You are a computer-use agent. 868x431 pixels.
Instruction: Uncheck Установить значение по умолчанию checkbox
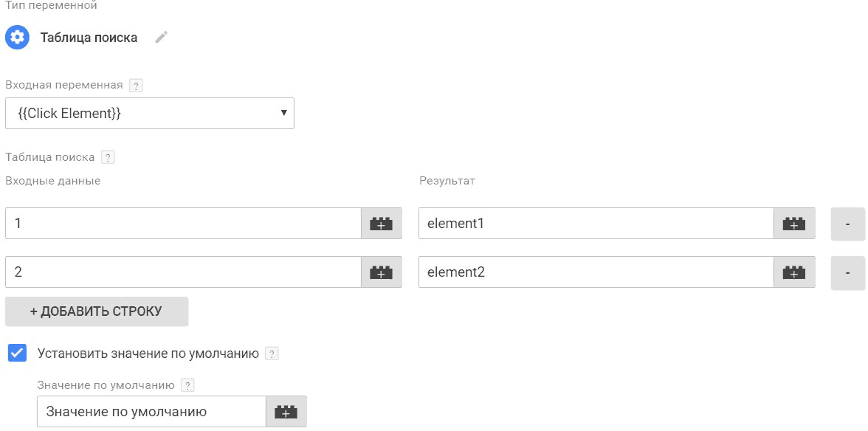[x=17, y=353]
